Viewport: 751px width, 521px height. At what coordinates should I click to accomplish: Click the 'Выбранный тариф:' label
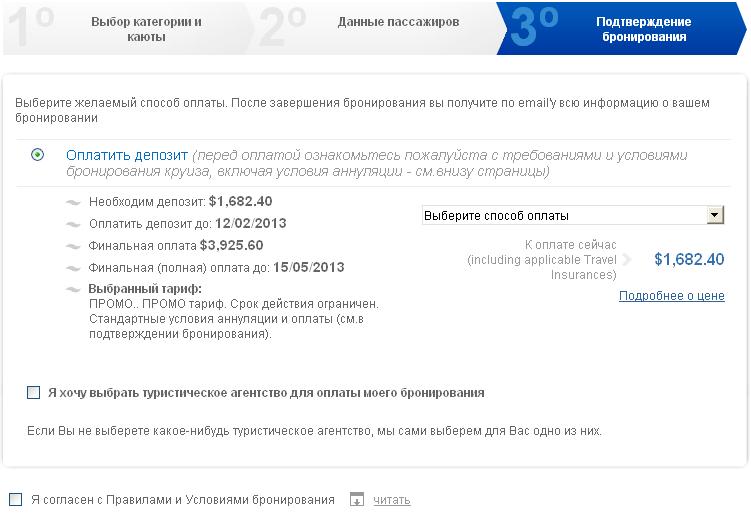coord(145,289)
